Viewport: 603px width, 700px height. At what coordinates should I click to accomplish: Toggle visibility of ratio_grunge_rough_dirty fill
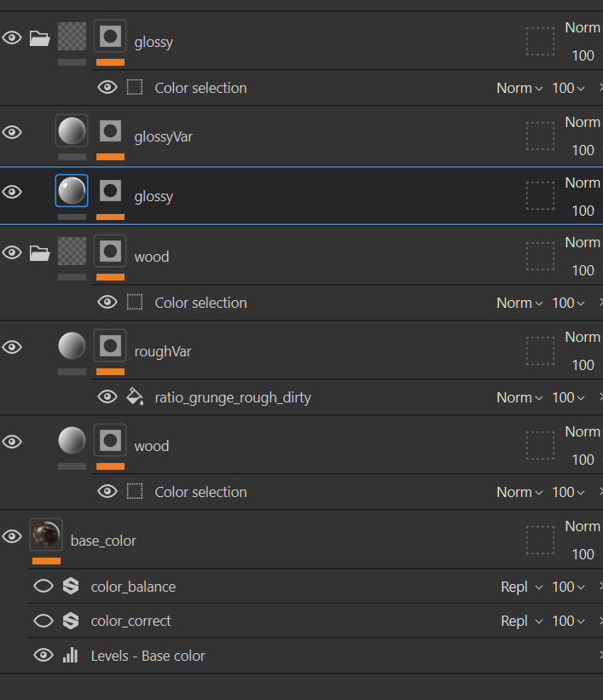(107, 396)
